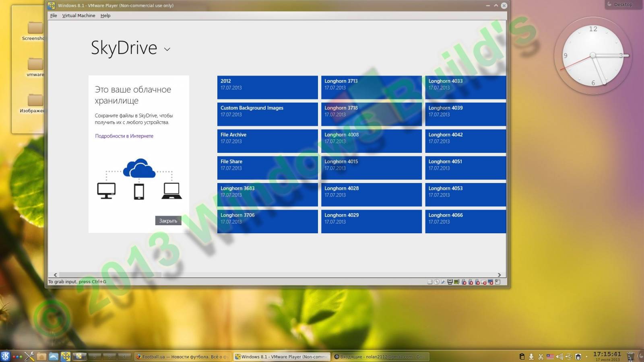Open the Help menu in VMware Player
The height and width of the screenshot is (362, 644).
(x=105, y=15)
